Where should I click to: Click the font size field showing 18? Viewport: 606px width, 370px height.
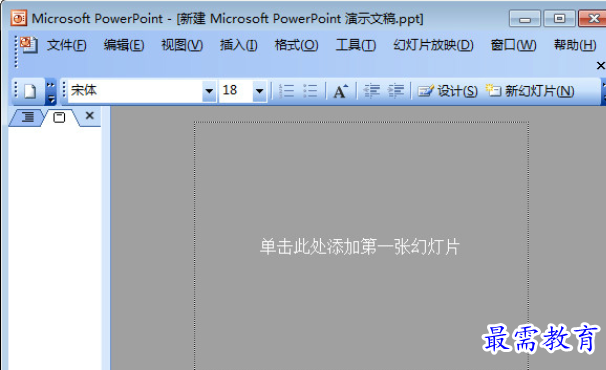tap(236, 91)
